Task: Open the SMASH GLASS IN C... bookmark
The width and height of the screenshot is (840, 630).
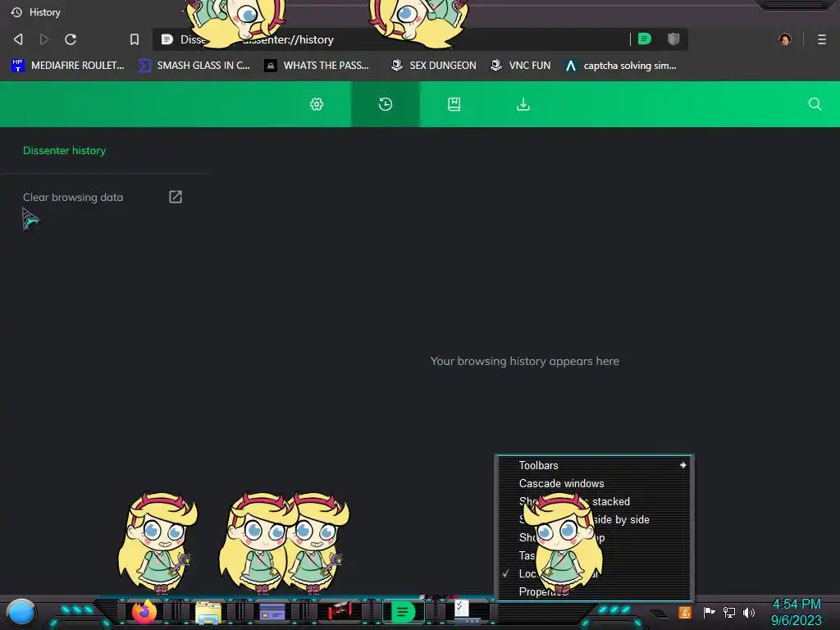Action: pos(194,66)
